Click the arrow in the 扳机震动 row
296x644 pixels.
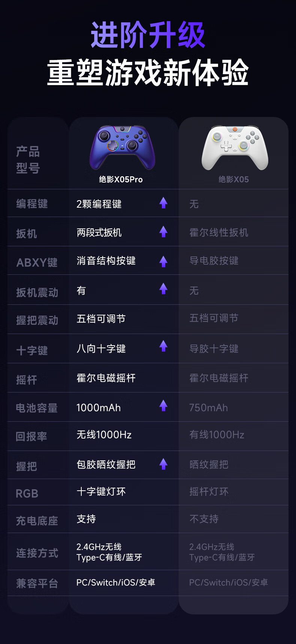(163, 289)
